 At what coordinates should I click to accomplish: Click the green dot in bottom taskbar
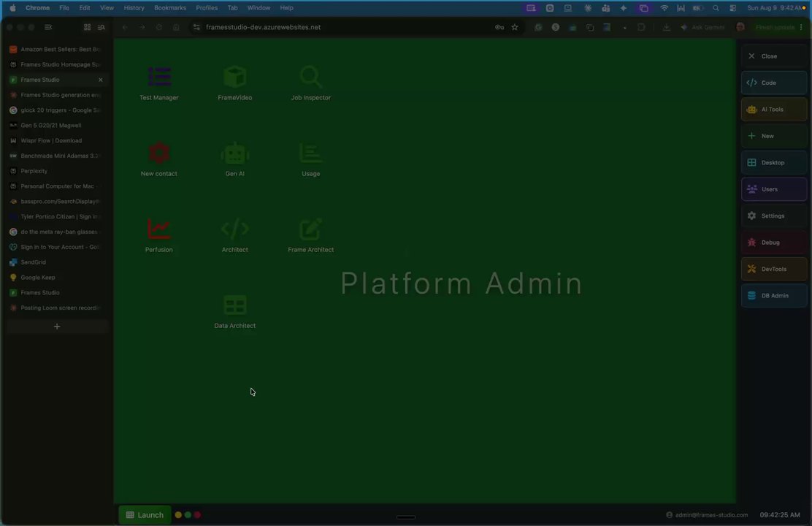coord(188,514)
